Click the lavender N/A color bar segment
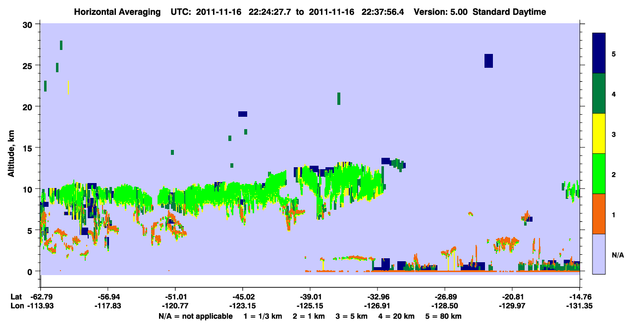This screenshot has height=330, width=644. click(x=599, y=254)
